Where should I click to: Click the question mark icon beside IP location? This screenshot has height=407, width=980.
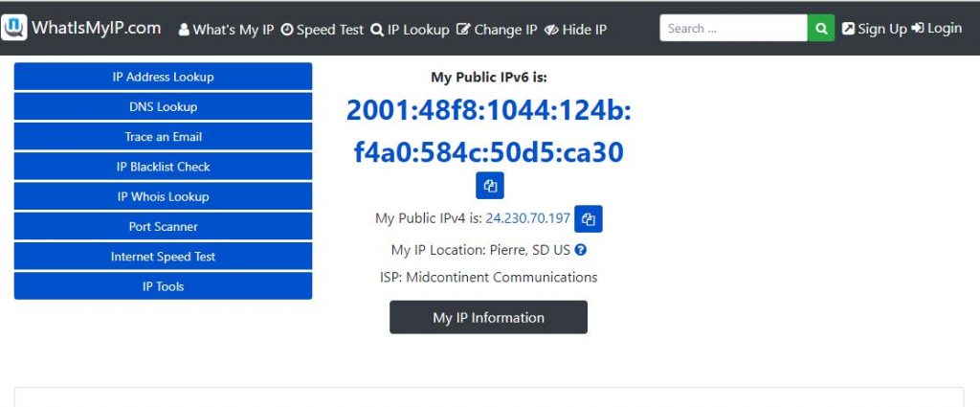tap(580, 250)
